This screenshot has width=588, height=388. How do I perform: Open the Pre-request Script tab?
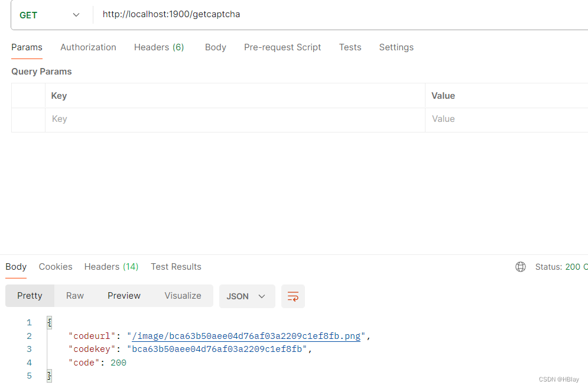pos(282,47)
